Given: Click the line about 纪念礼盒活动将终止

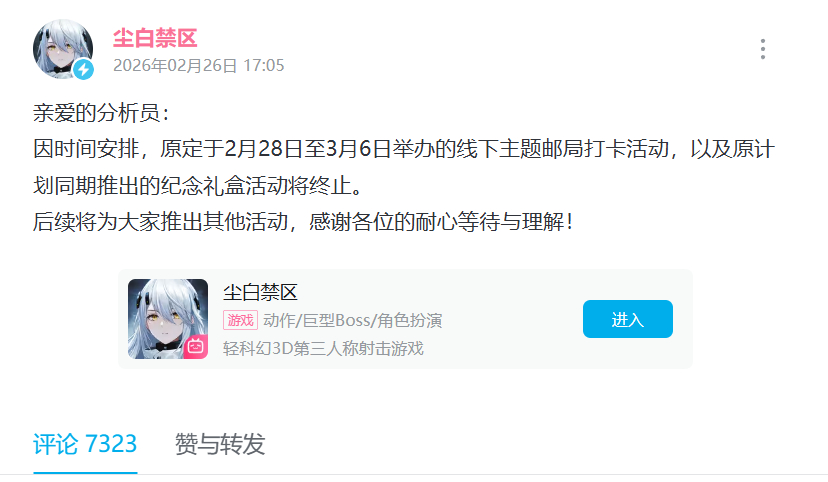Looking at the screenshot, I should point(198,185).
